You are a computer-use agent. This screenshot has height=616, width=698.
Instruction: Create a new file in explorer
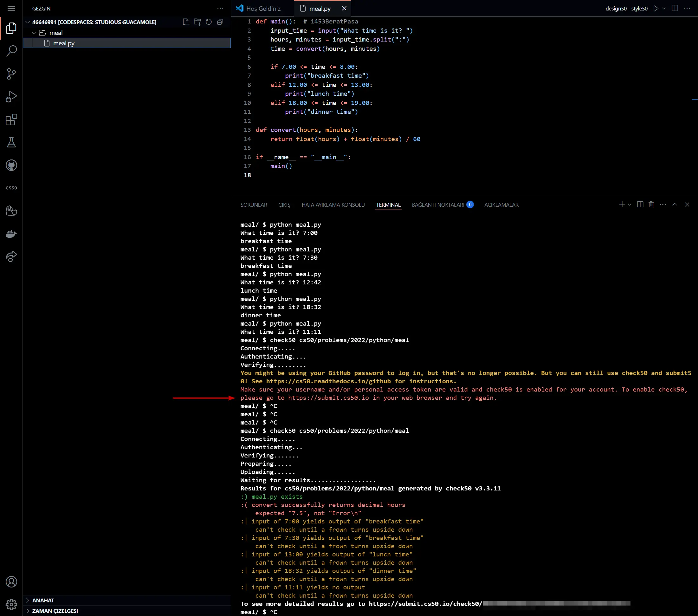(186, 22)
